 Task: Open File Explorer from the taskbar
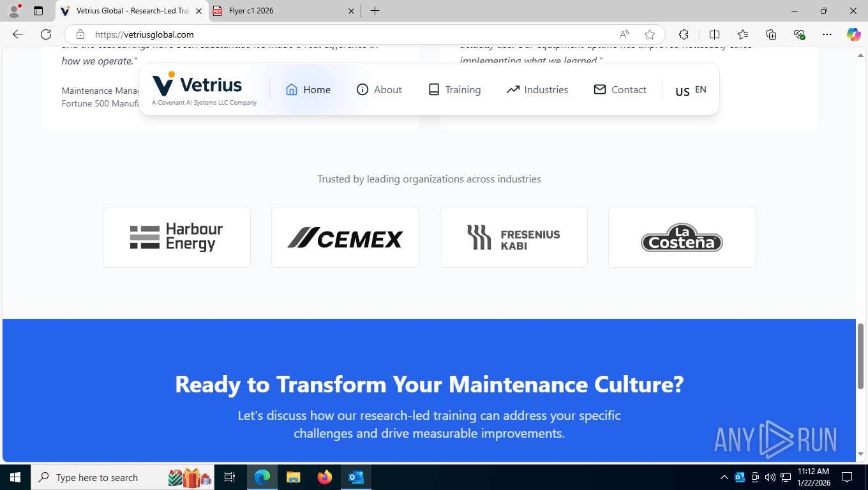[x=293, y=477]
